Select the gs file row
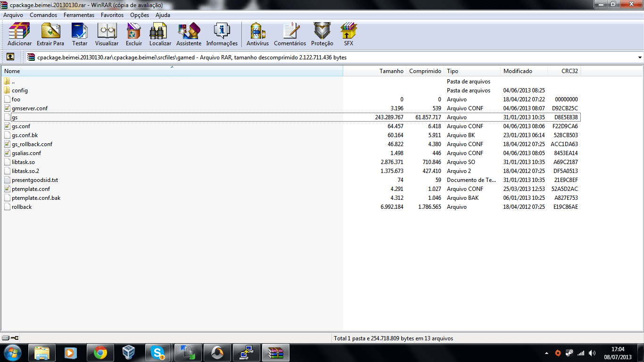 tap(291, 117)
